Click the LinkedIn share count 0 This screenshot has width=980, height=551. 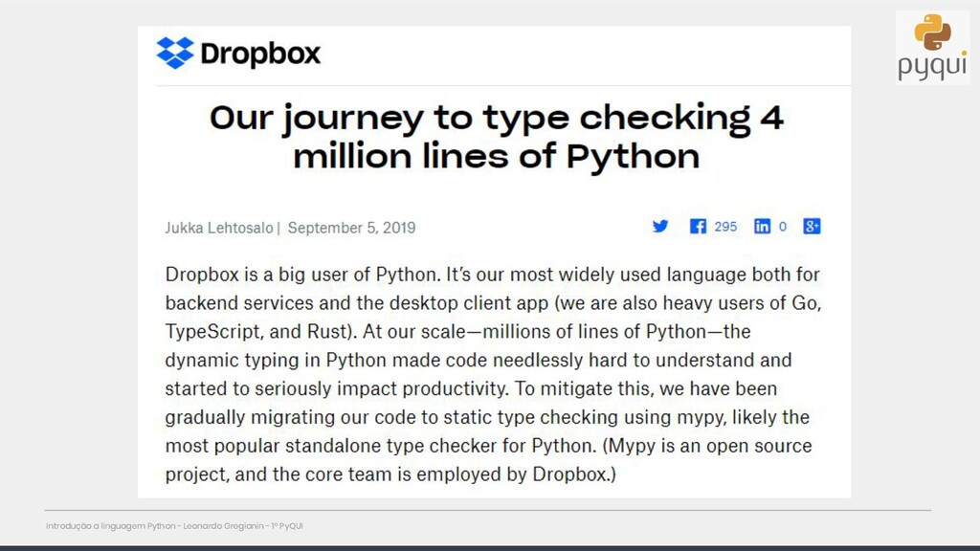point(783,227)
